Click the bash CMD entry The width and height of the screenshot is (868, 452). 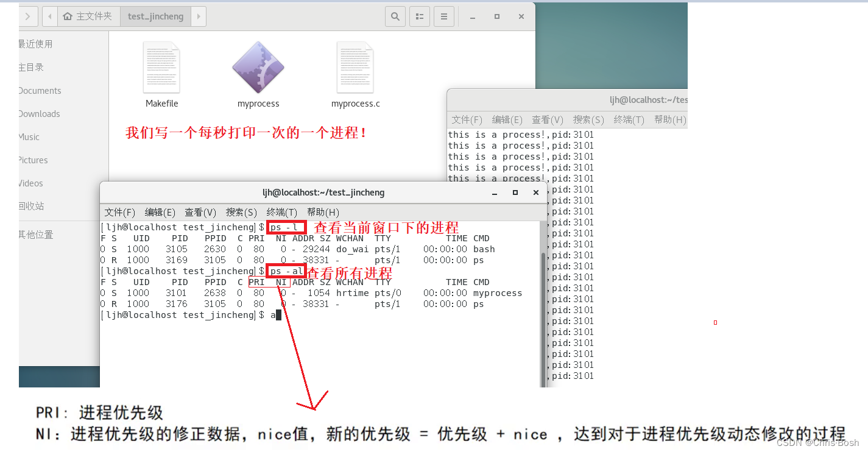tap(484, 249)
